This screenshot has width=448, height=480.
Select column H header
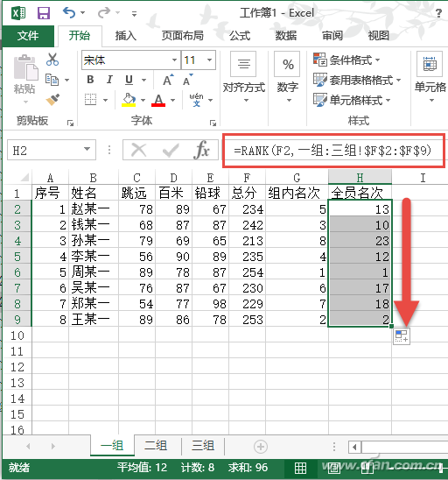pos(360,178)
